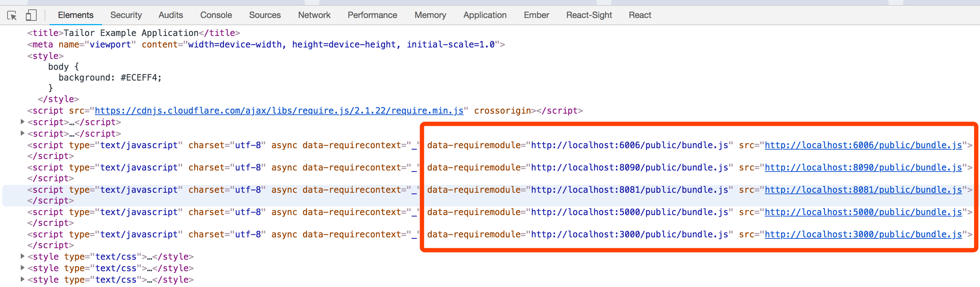
Task: Open the Audits tab
Action: pos(171,15)
